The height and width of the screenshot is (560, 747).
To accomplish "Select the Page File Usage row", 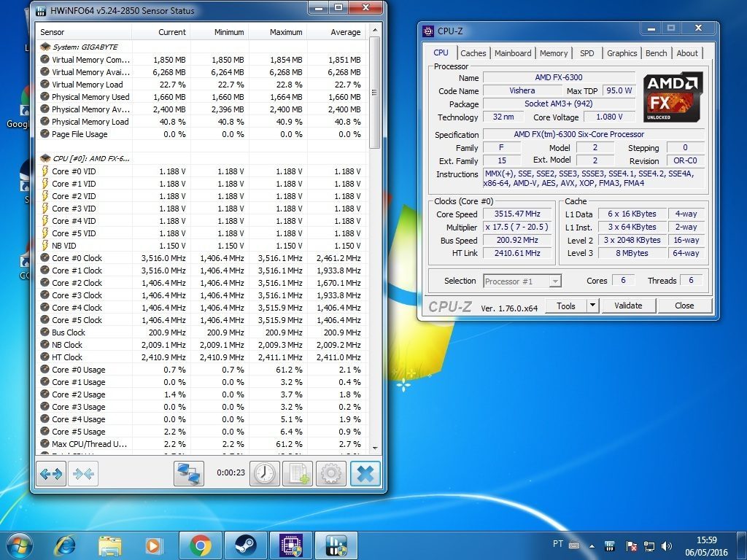I will pos(201,134).
